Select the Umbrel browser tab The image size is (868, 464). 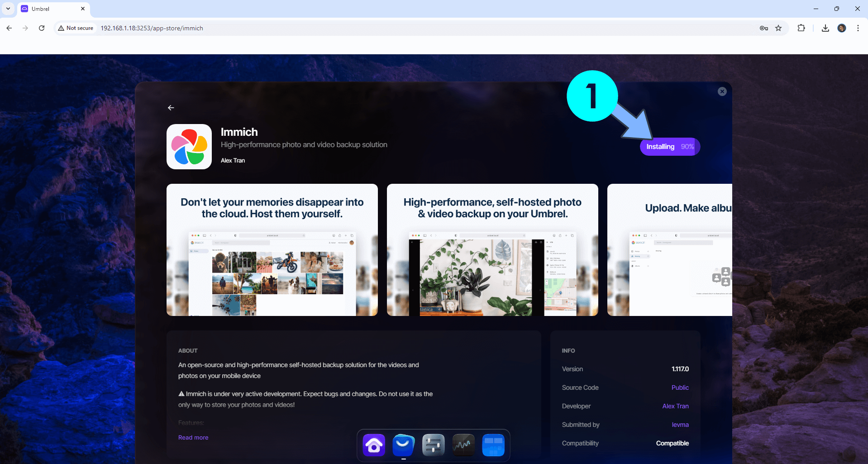pos(53,9)
